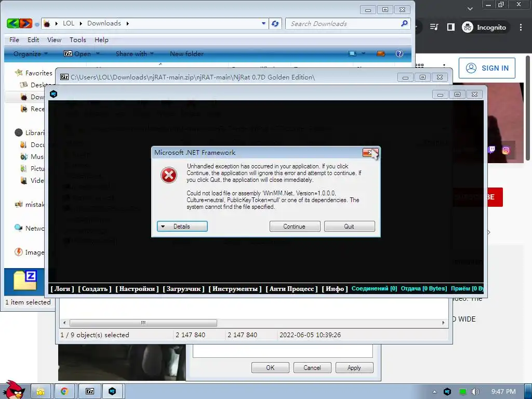Image resolution: width=532 pixels, height=399 pixels.
Task: Click Quit in the error dialog
Action: tap(349, 227)
